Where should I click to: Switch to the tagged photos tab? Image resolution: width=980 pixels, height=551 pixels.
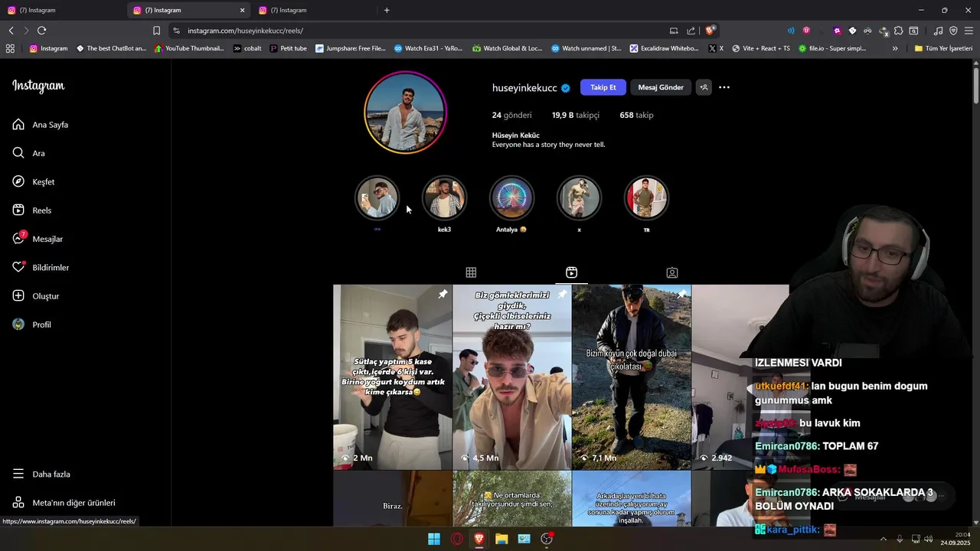[x=671, y=272]
